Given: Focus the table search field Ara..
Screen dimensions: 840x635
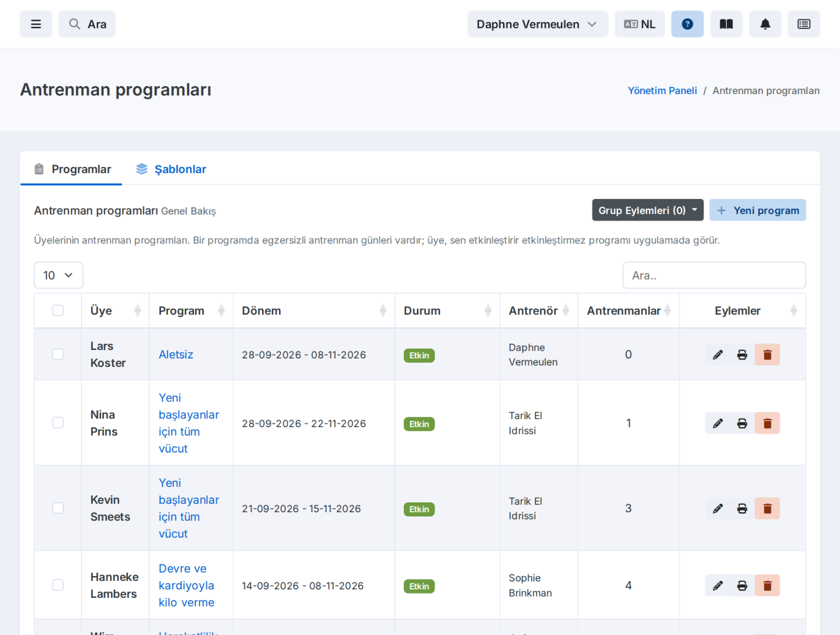Looking at the screenshot, I should [x=714, y=276].
